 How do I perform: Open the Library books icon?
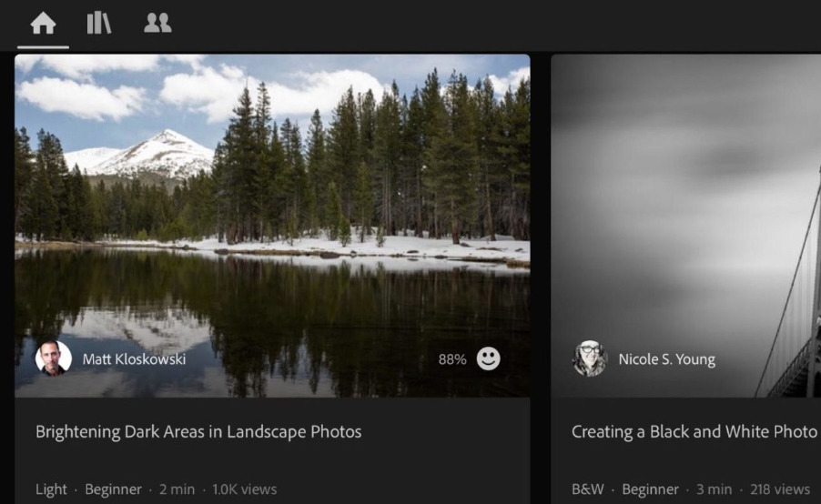coord(99,23)
